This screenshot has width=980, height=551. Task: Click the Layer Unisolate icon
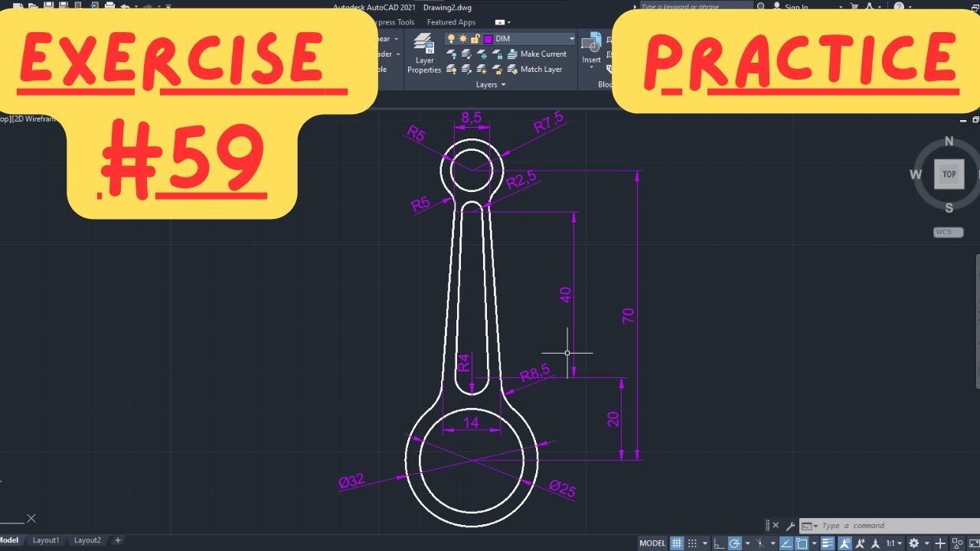[x=467, y=70]
